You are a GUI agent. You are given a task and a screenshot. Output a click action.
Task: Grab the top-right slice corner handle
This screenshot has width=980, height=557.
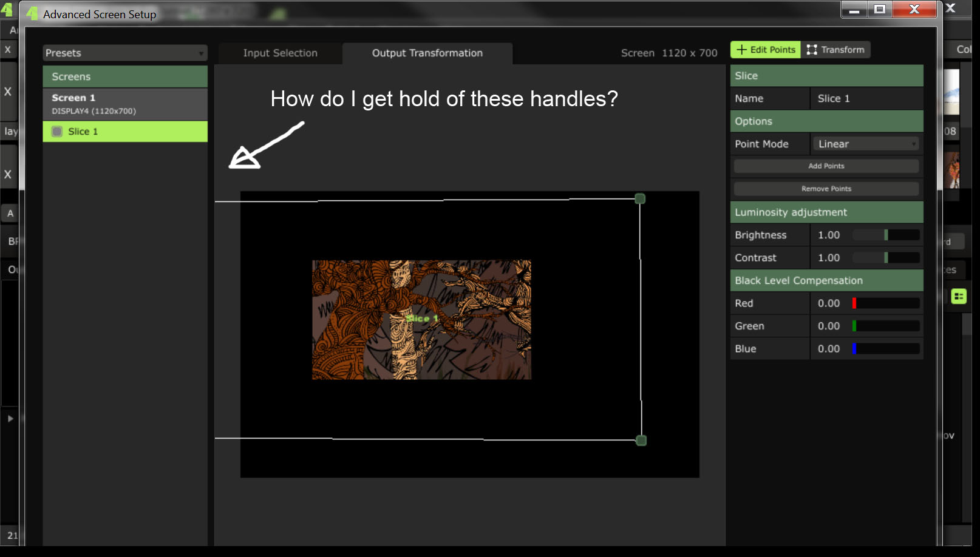pyautogui.click(x=640, y=198)
